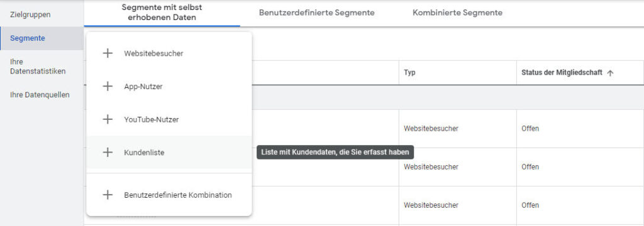Choose YouTube-Nutzer from the menu

point(169,119)
